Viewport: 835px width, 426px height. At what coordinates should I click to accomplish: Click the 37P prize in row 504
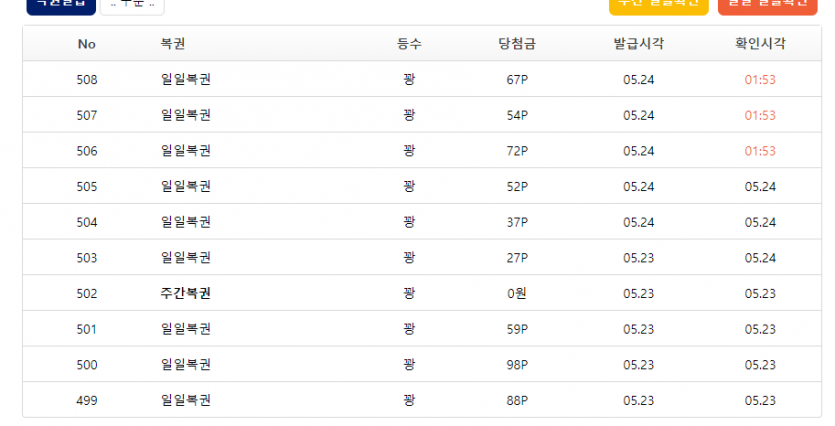[517, 222]
